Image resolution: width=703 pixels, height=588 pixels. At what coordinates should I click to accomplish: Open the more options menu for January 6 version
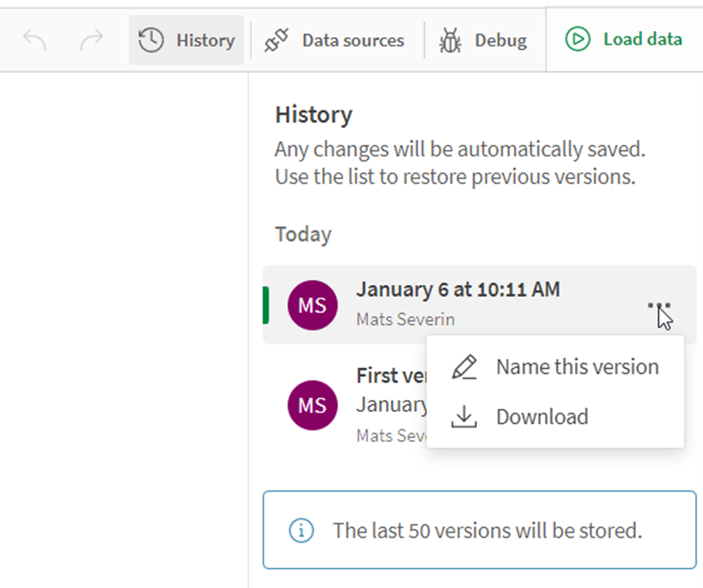(660, 304)
